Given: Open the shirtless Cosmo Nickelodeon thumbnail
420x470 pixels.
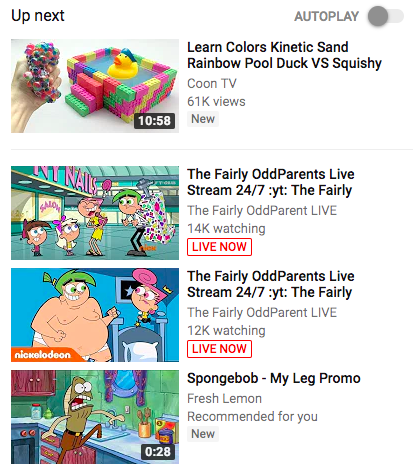Looking at the screenshot, I should (x=95, y=315).
